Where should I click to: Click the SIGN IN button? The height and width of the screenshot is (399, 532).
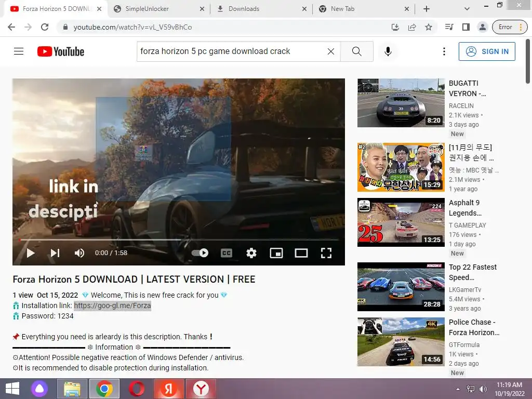pyautogui.click(x=487, y=51)
